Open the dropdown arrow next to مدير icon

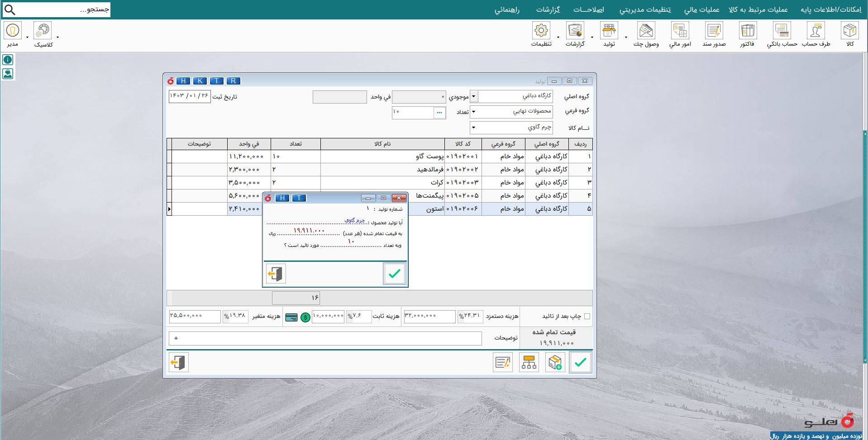pyautogui.click(x=27, y=37)
